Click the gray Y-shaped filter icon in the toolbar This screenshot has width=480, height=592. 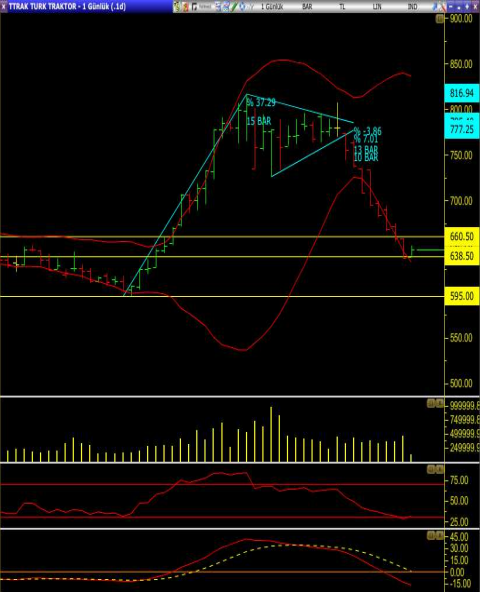[252, 7]
